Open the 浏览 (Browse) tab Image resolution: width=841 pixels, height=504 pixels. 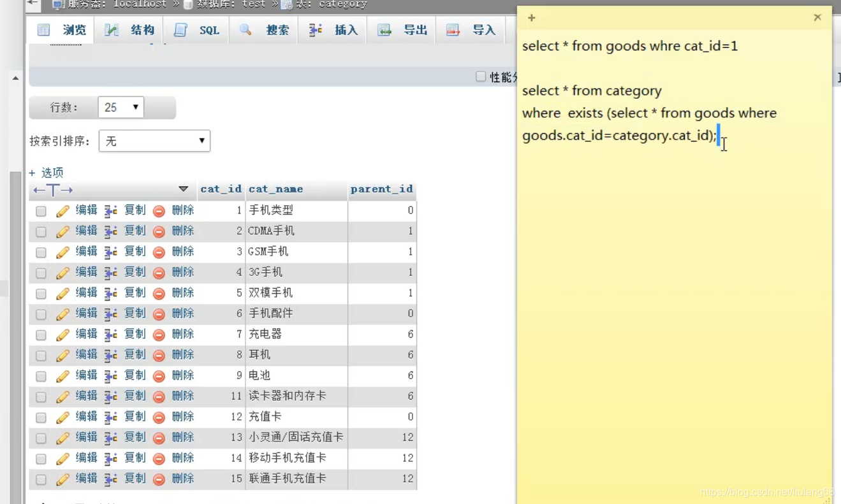point(61,30)
